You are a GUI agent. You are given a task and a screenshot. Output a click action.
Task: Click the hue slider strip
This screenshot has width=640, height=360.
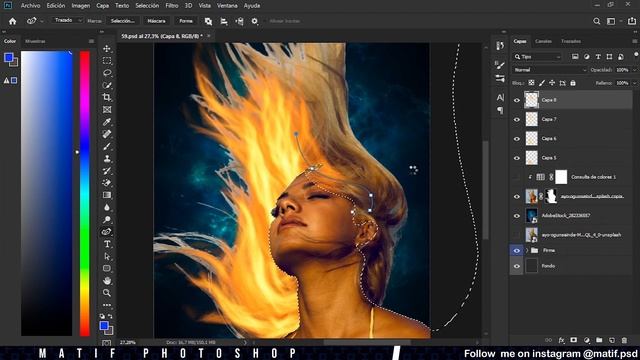(x=85, y=193)
